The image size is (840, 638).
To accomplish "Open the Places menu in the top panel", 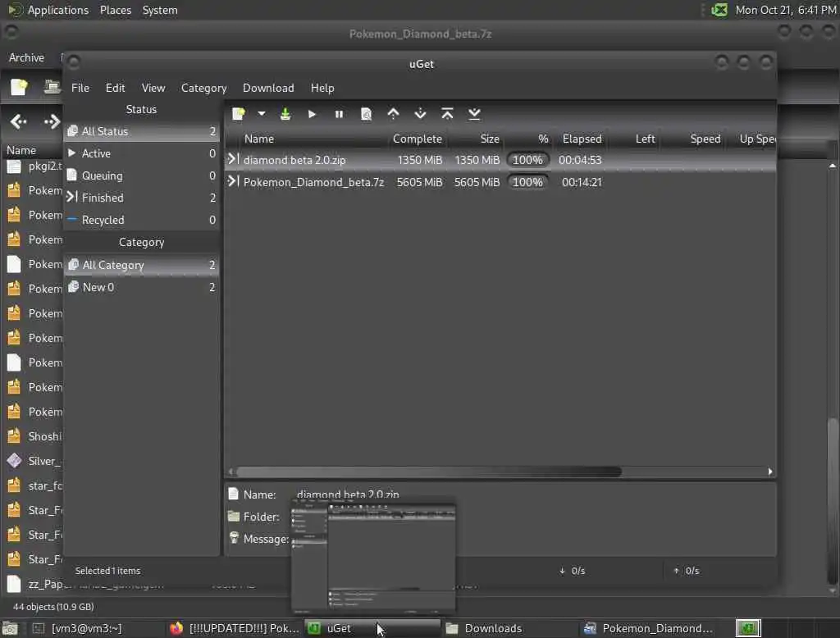I will [x=116, y=10].
